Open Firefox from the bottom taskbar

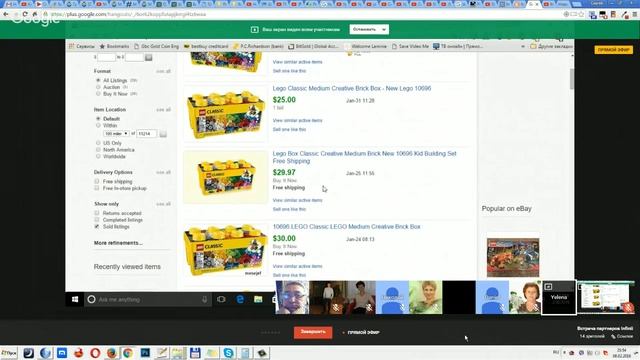[x=111, y=353]
